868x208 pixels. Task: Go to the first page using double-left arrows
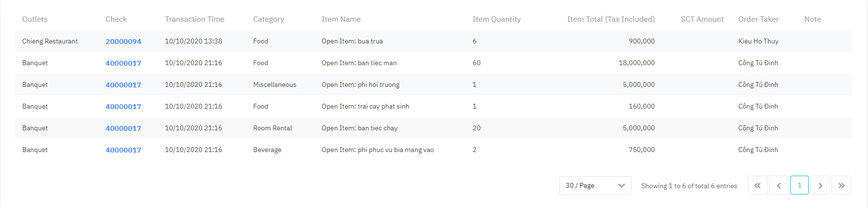click(x=758, y=185)
